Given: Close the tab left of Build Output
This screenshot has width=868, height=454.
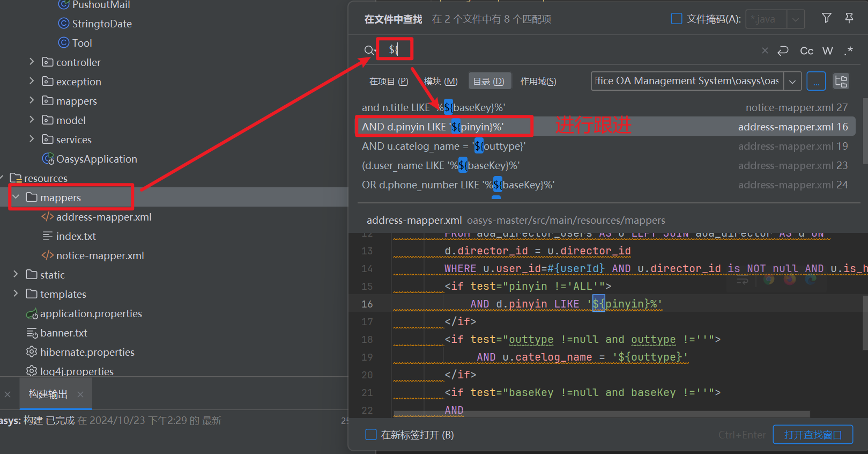Looking at the screenshot, I should 8,394.
